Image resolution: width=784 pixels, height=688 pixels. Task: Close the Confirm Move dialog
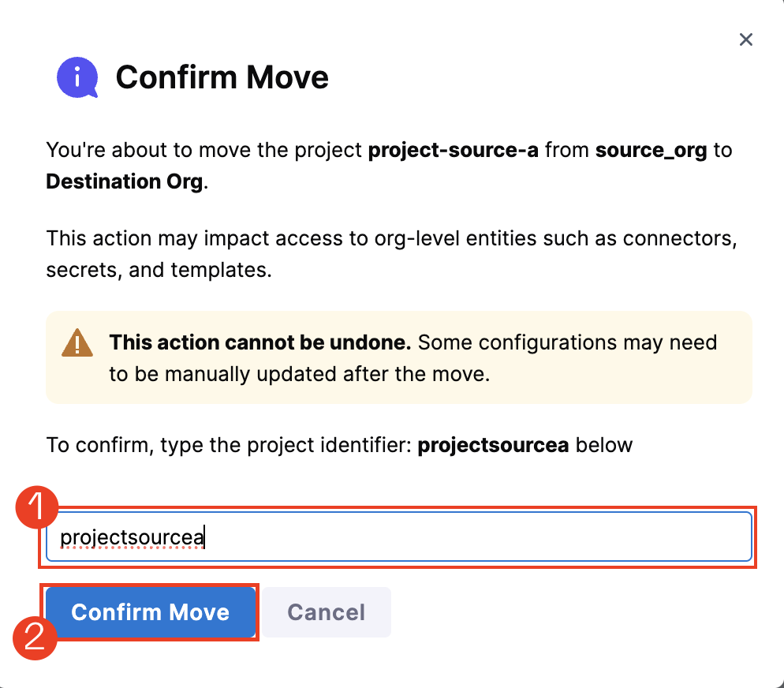(x=745, y=39)
